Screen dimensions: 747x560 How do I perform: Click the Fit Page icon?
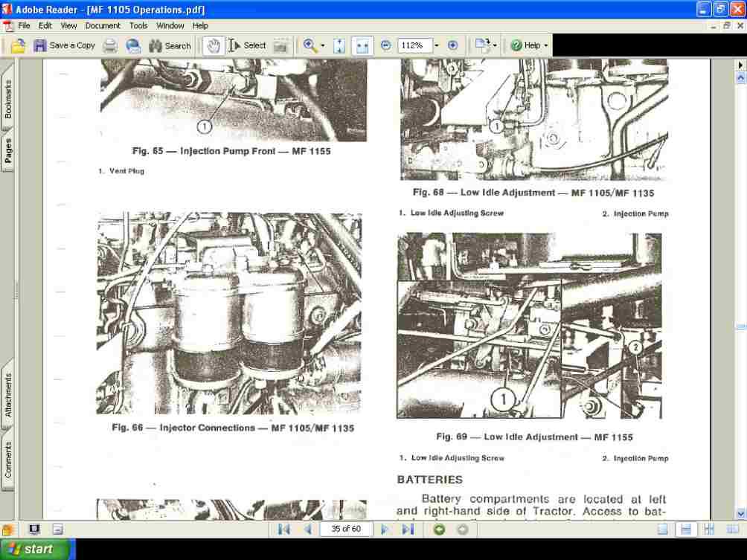tap(338, 45)
